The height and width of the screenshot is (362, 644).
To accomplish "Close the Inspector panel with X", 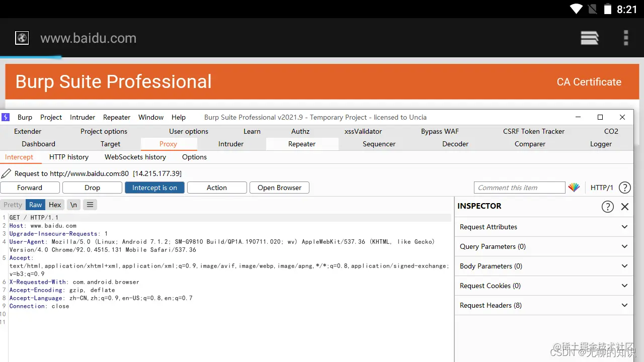I will pyautogui.click(x=625, y=206).
